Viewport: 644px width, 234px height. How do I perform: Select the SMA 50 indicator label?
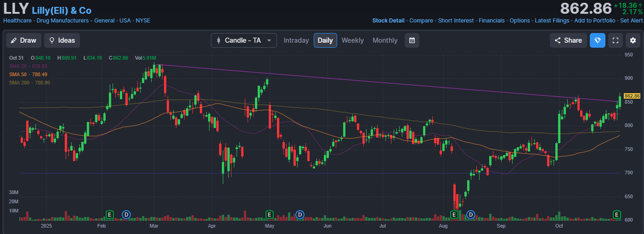28,74
